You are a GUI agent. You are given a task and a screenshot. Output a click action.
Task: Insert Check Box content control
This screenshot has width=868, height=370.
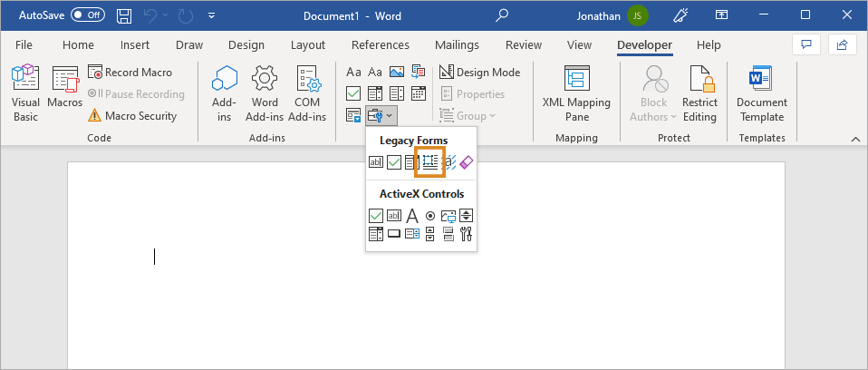pos(353,93)
